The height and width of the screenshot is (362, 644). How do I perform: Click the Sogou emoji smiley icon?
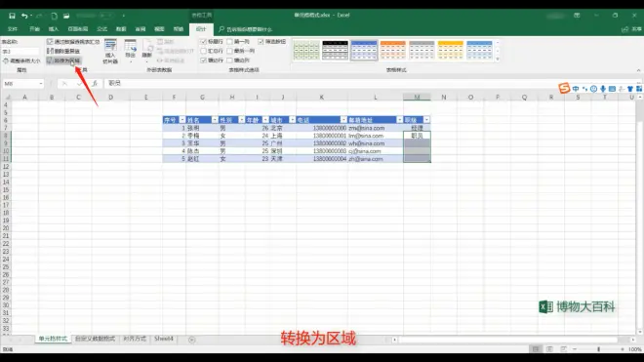(593, 89)
